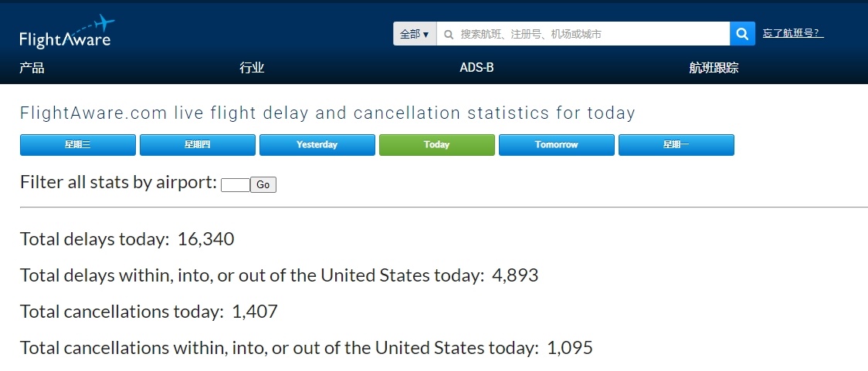Image resolution: width=868 pixels, height=371 pixels.
Task: Click the blue search magnifier button
Action: coord(742,34)
